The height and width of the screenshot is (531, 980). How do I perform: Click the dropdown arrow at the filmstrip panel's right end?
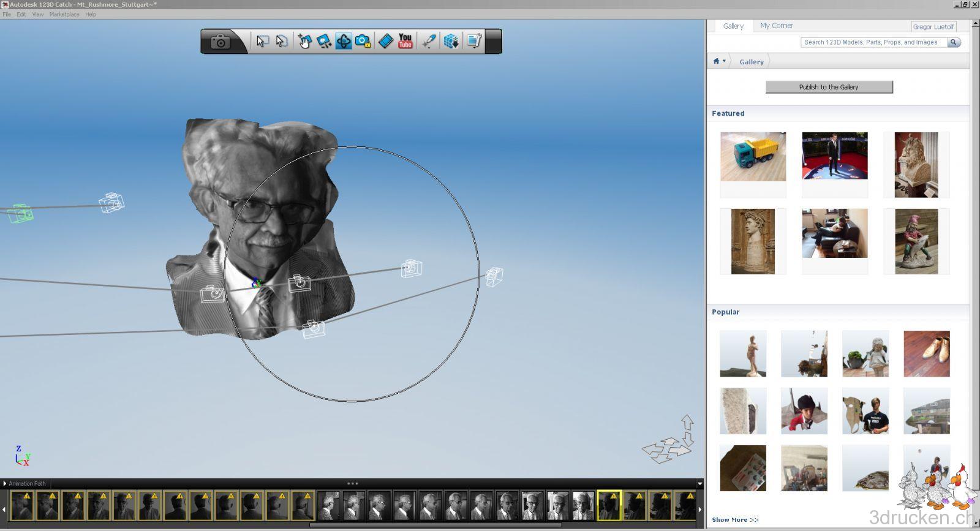pos(700,484)
